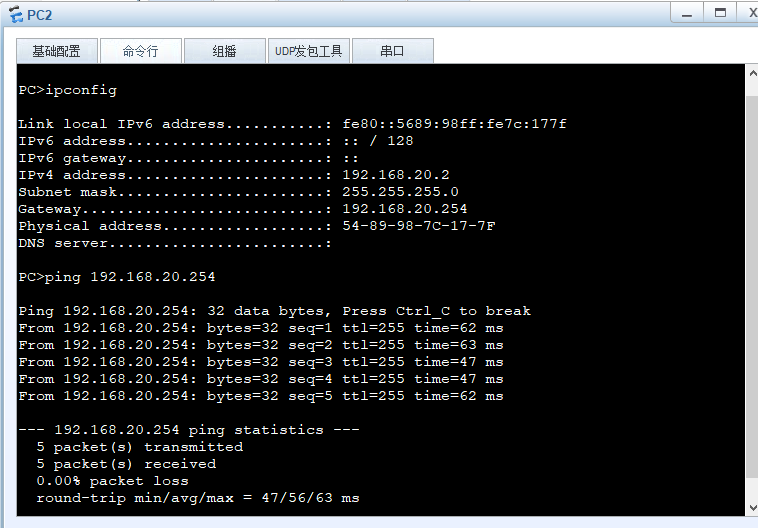Click the ping reply line with seq=4
This screenshot has width=758, height=528.
pos(261,379)
